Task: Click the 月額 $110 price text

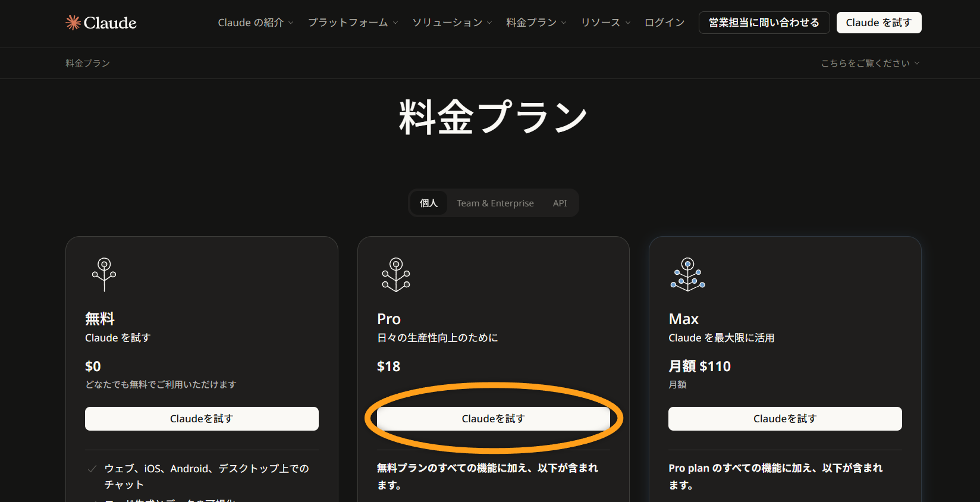Action: coord(700,366)
